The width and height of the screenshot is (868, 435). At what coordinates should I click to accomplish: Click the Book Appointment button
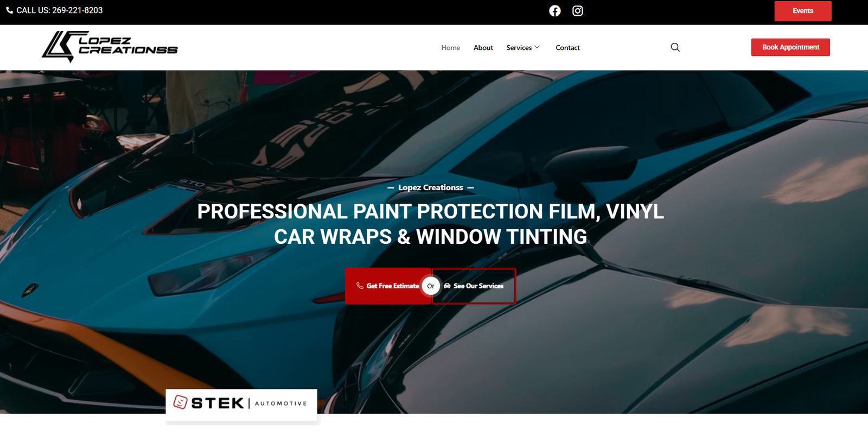790,47
